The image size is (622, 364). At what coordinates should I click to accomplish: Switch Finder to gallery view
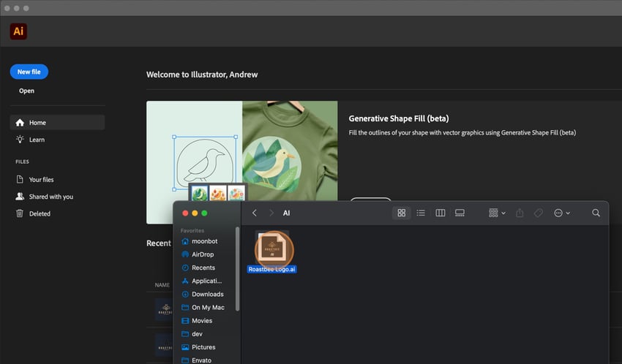pyautogui.click(x=460, y=213)
